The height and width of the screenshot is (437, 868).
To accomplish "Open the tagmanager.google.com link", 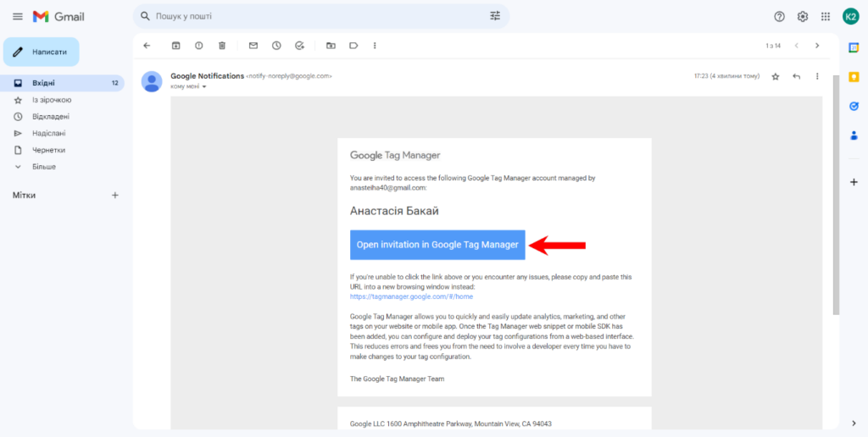I will [x=411, y=297].
